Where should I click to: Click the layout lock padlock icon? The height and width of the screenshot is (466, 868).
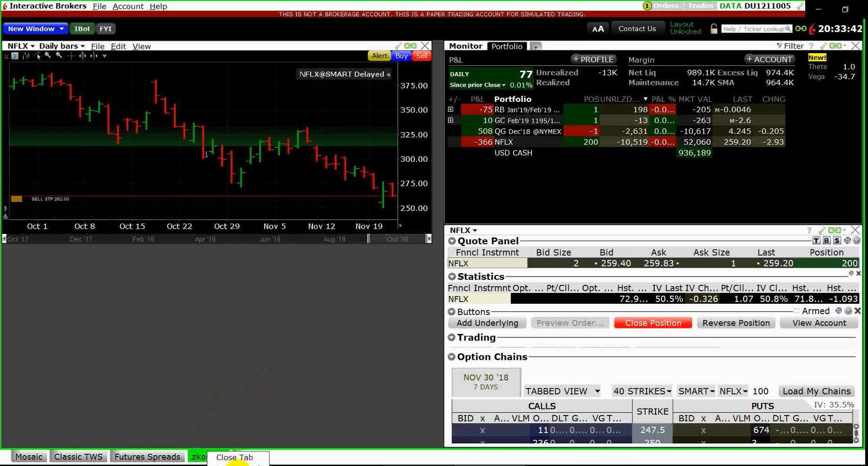[x=714, y=29]
